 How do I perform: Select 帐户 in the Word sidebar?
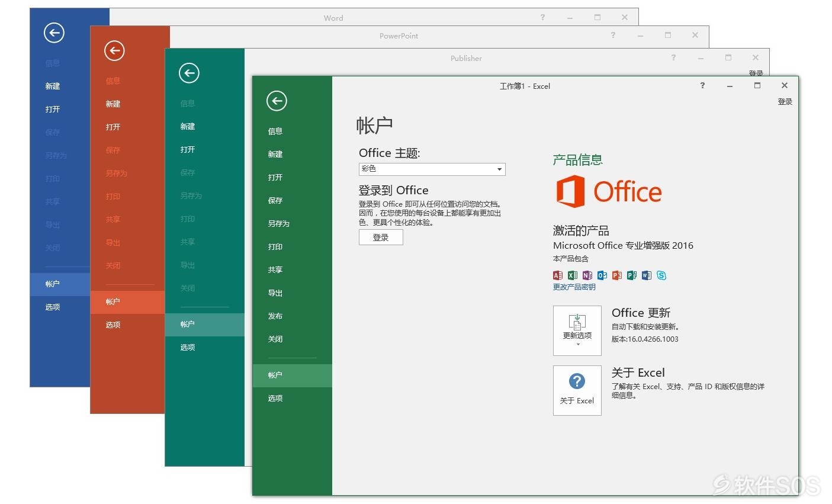point(60,284)
